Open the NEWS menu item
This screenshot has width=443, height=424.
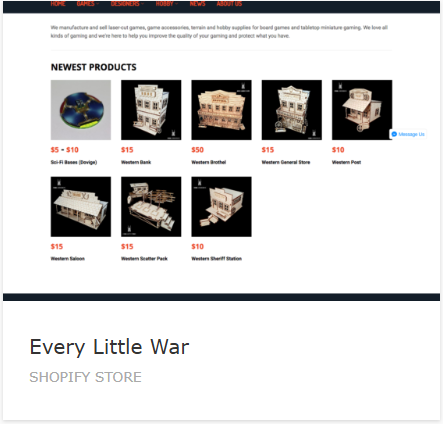pos(197,4)
